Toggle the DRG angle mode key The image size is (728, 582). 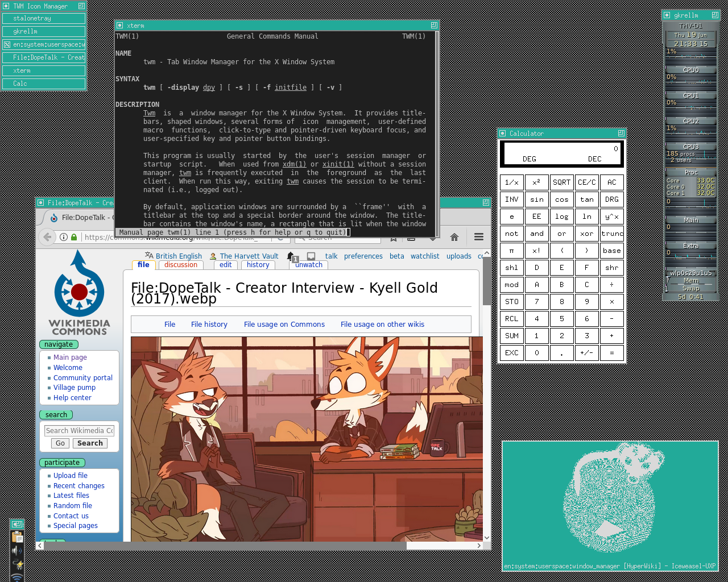point(611,199)
